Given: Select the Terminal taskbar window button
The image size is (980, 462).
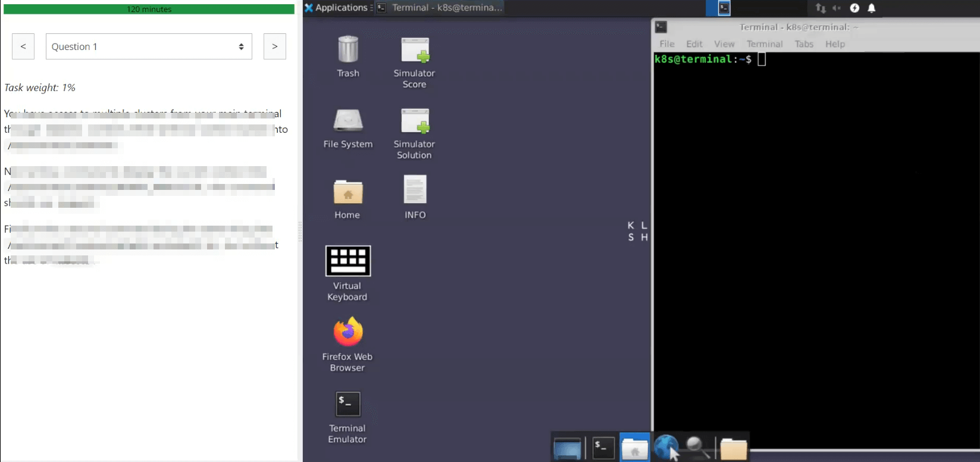Looking at the screenshot, I should (x=440, y=8).
